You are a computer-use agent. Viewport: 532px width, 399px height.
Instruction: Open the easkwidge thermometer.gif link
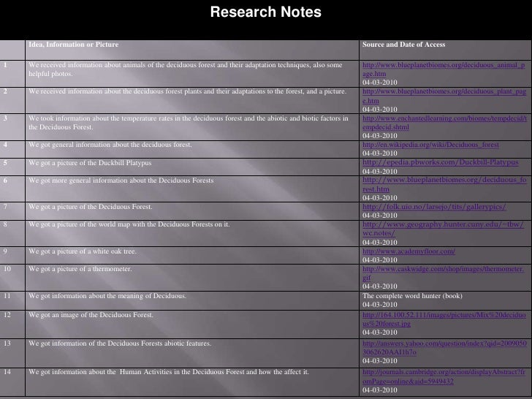click(x=443, y=273)
